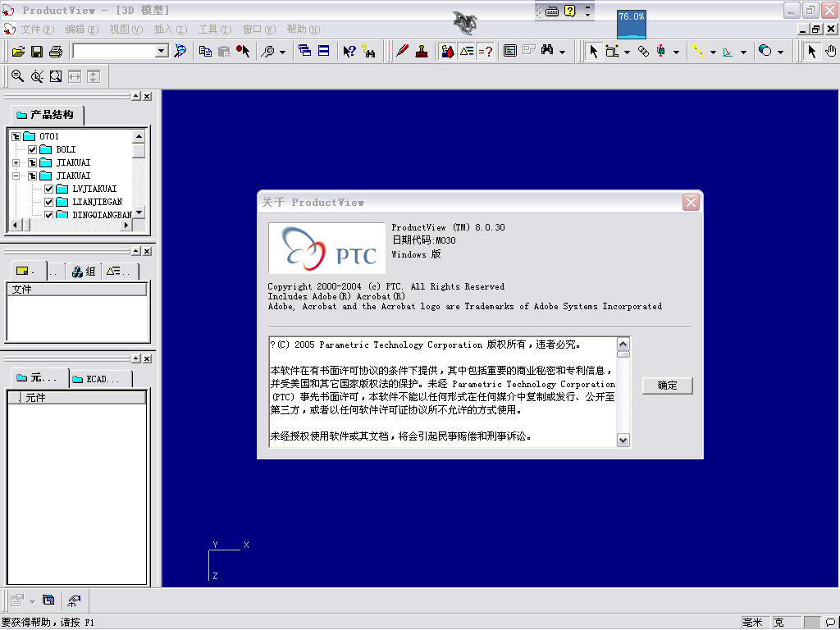This screenshot has width=840, height=630.
Task: Toggle the LIANJIEGAN checkbox
Action: tap(48, 202)
